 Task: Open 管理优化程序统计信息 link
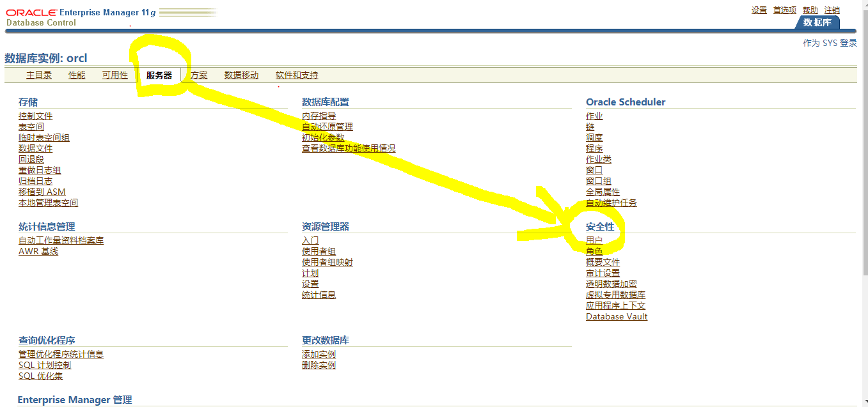[61, 354]
